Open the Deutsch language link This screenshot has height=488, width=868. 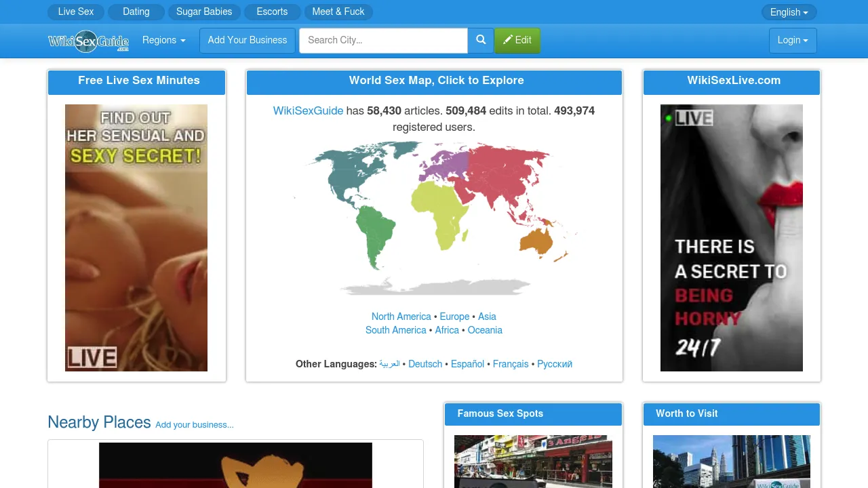(x=425, y=364)
